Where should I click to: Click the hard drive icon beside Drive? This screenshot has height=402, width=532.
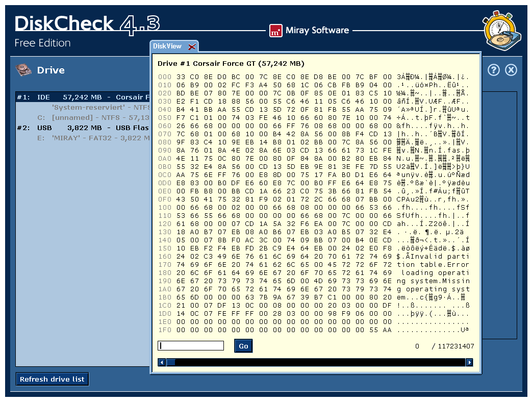(24, 70)
